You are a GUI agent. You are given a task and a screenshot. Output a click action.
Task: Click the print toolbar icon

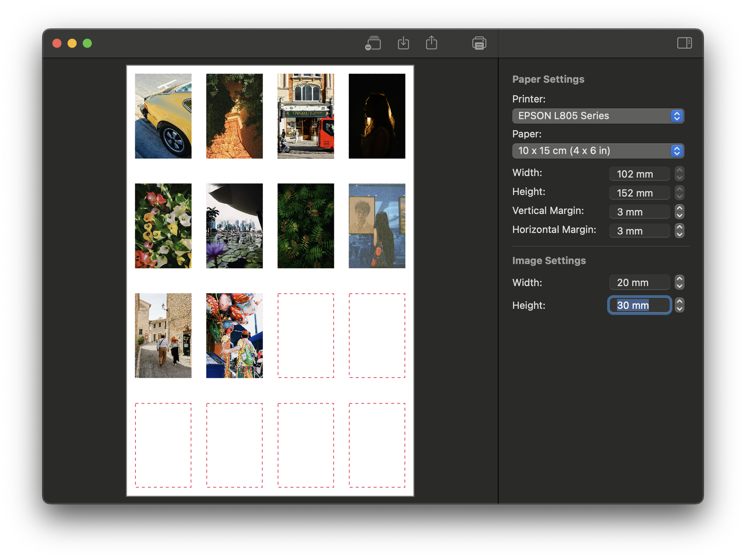coord(479,43)
